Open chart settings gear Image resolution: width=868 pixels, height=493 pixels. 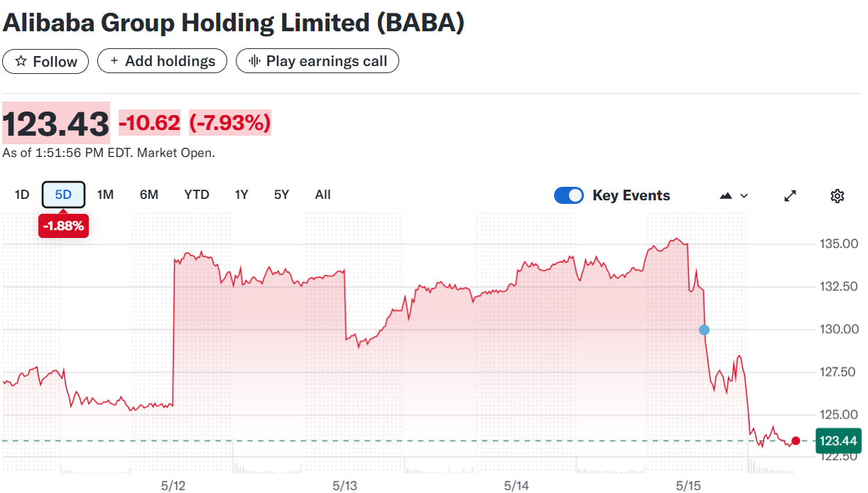coord(837,195)
